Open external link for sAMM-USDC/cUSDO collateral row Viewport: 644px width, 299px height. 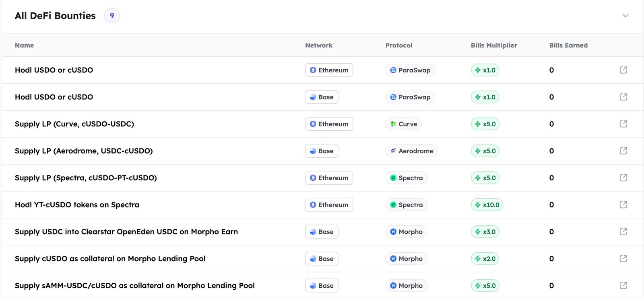(623, 286)
